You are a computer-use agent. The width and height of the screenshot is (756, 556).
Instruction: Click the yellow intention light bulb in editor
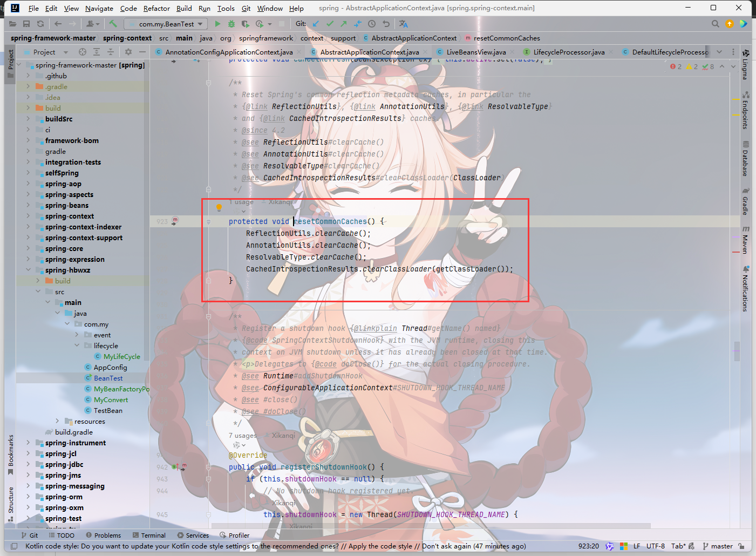point(219,207)
